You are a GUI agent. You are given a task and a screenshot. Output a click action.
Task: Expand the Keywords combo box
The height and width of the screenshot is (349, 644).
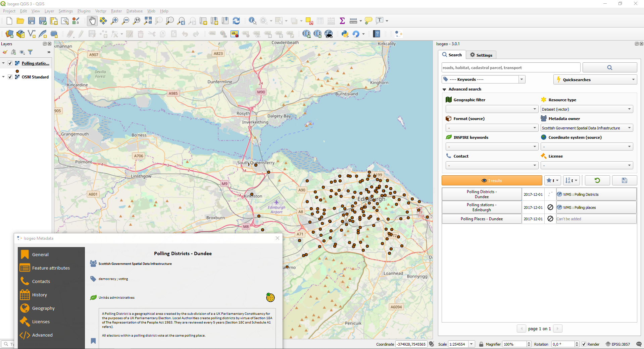click(522, 79)
